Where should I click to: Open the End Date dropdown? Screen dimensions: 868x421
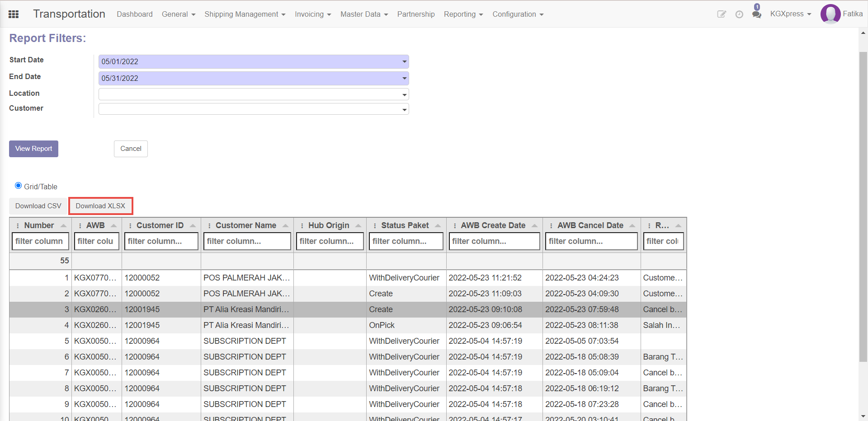[x=404, y=78]
